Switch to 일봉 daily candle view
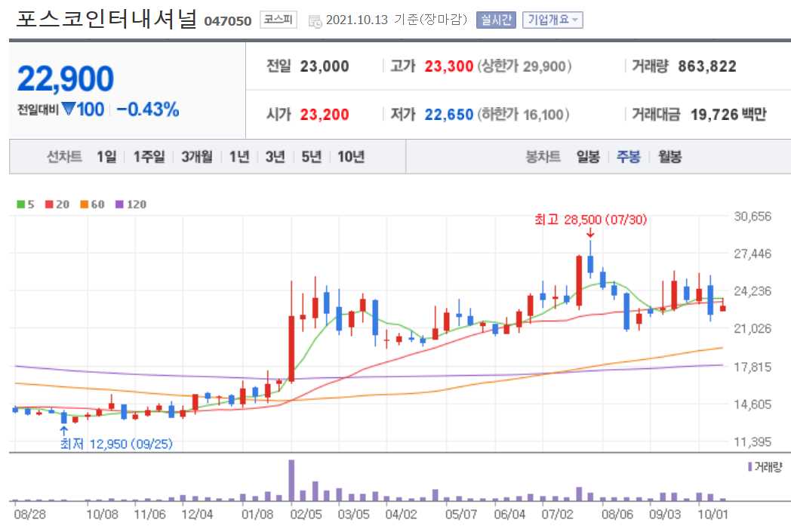791x532 pixels. pyautogui.click(x=589, y=155)
